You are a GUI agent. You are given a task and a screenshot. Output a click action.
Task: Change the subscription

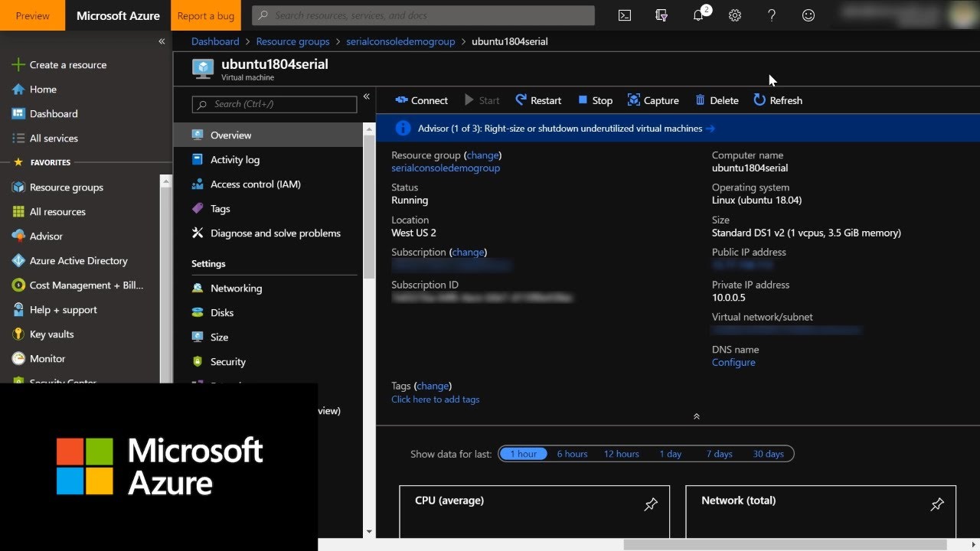[x=468, y=253]
